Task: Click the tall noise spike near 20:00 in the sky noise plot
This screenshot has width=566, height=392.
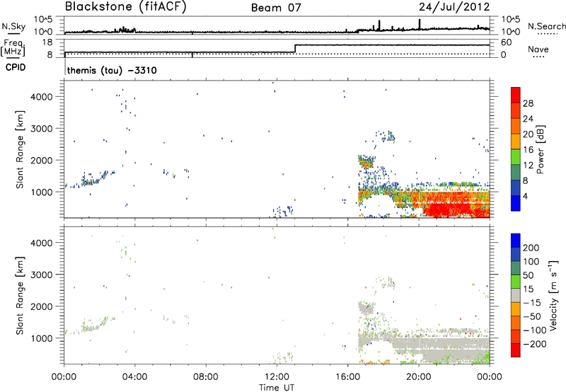Action: (420, 24)
